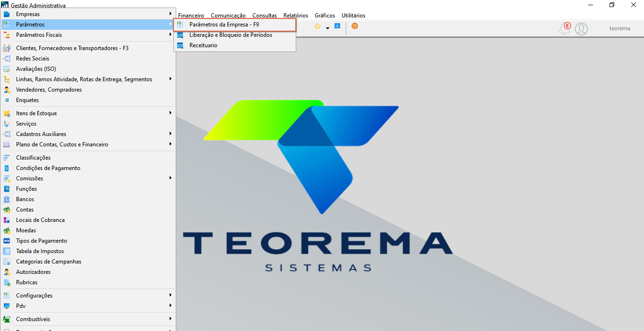The width and height of the screenshot is (644, 331).
Task: Click the Serviços icon
Action: 7,124
